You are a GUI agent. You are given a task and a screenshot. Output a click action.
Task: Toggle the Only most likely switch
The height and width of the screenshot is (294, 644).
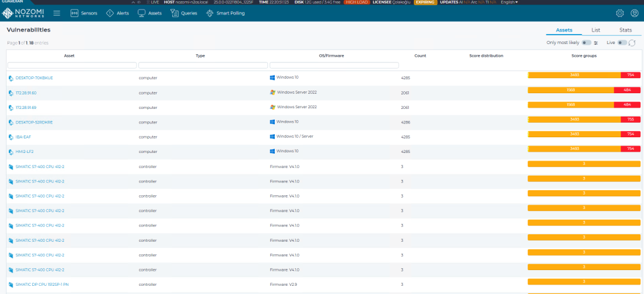[587, 43]
